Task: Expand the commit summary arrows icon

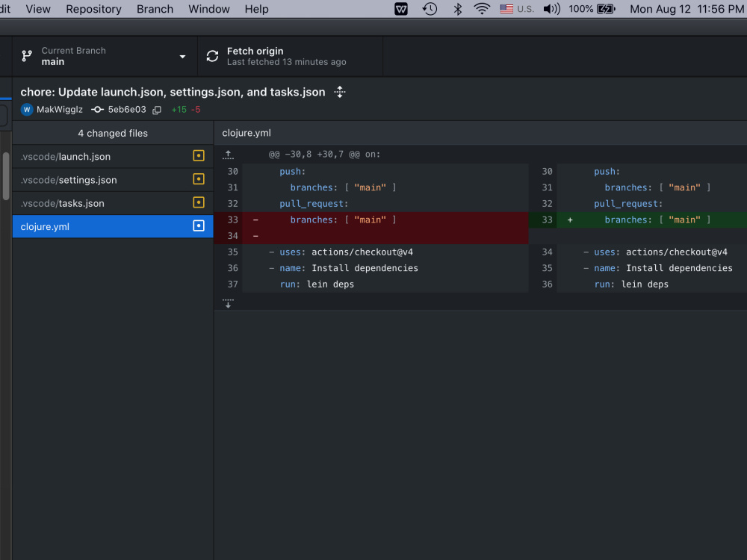Action: (x=340, y=92)
